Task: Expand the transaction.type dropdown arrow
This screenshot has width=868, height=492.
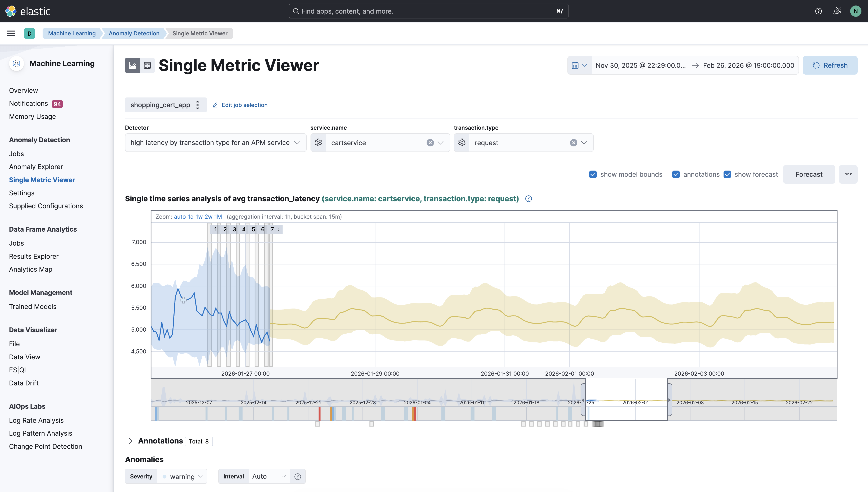Action: (584, 143)
